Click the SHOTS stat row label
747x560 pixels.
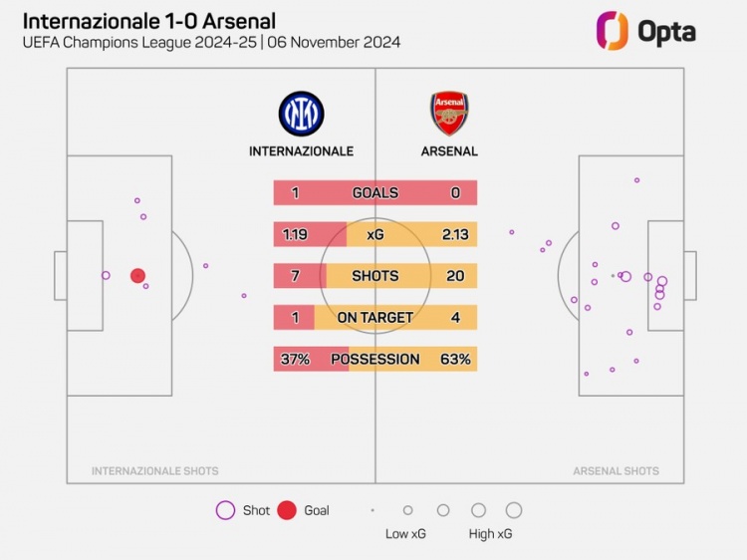tap(375, 276)
